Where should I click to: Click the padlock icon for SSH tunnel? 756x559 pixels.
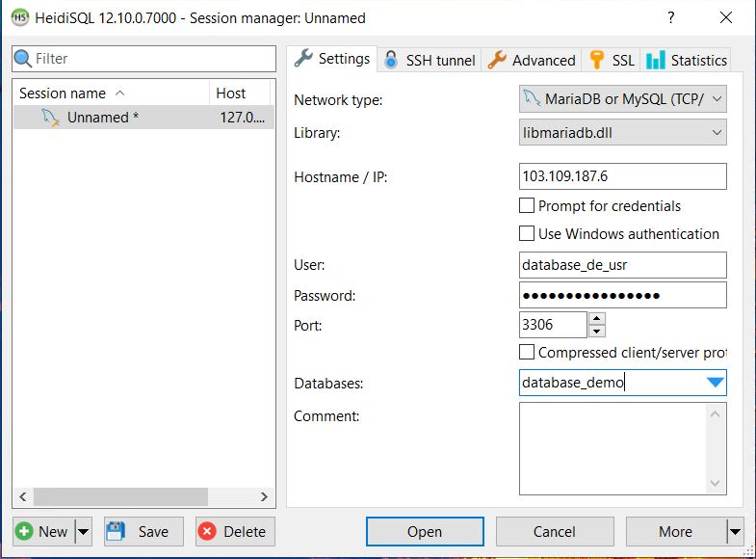click(x=391, y=60)
